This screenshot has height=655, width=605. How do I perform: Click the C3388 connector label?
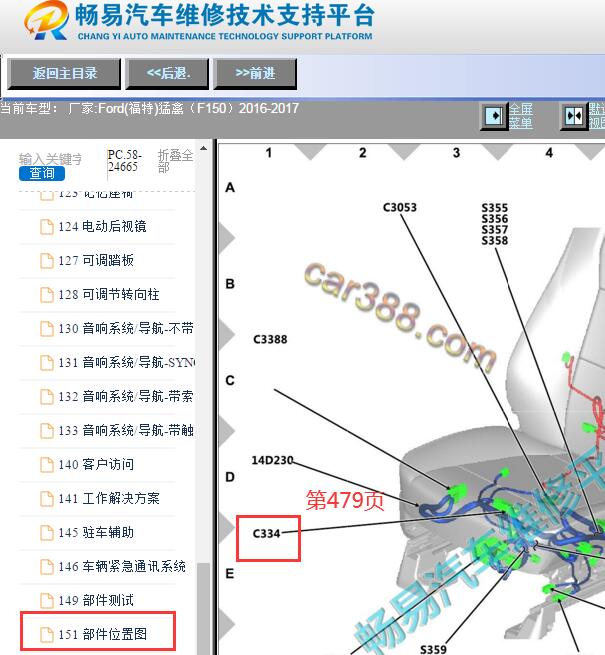click(x=270, y=339)
